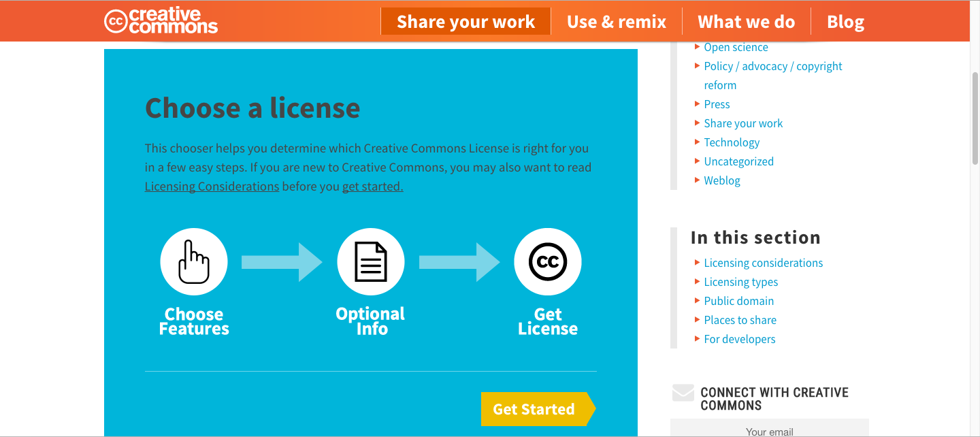Screen dimensions: 980x437
Task: Open sidebar Licensing considerations section link
Action: pos(764,263)
